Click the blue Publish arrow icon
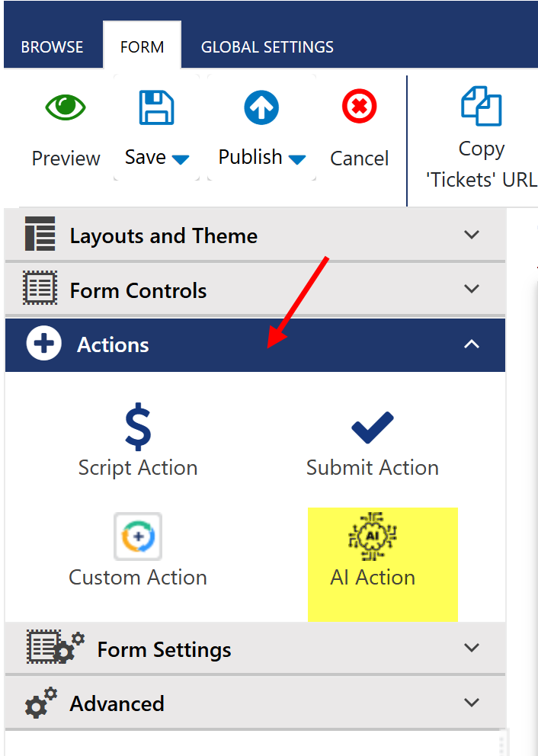The width and height of the screenshot is (538, 756). coord(261,107)
